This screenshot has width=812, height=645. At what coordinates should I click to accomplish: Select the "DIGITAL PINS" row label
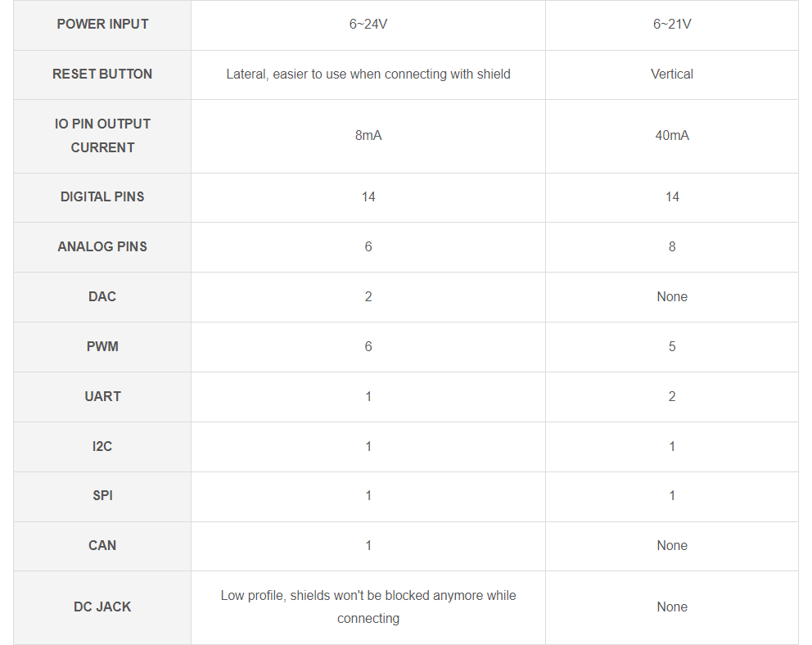coord(102,197)
